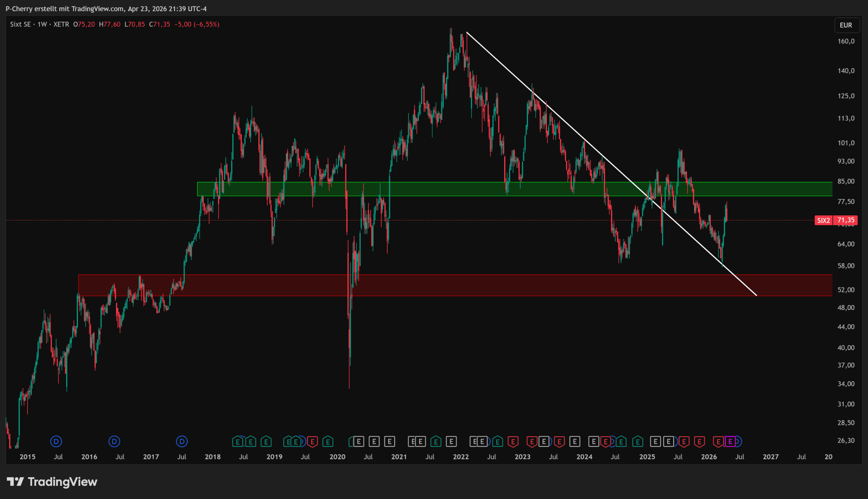Click the dividend D marker near Jul 2017
This screenshot has width=868, height=499.
182,441
